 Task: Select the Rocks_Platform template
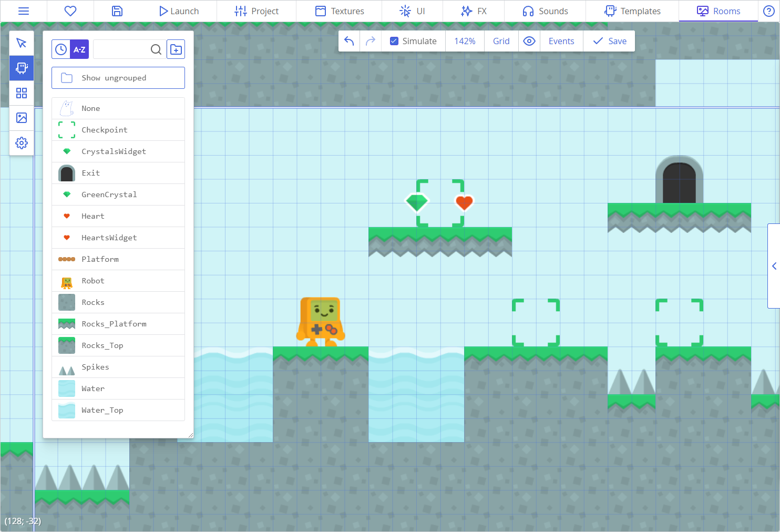pos(118,324)
